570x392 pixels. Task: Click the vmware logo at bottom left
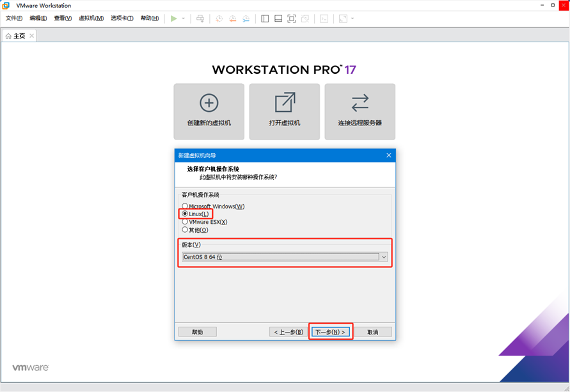click(31, 368)
